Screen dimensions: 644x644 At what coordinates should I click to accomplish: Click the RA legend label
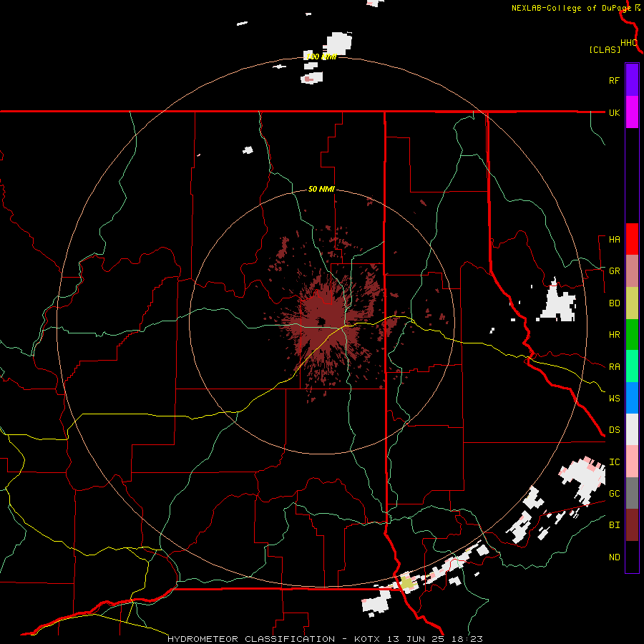(614, 367)
